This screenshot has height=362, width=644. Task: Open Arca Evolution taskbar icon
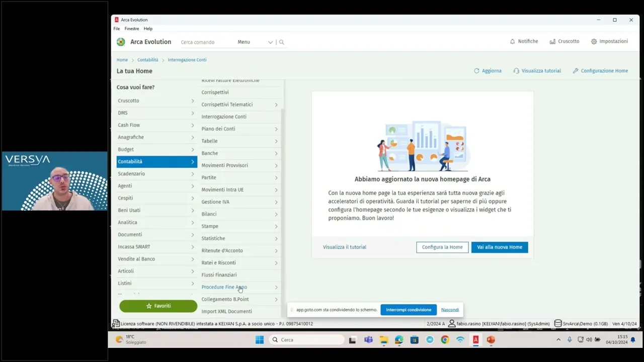tap(475, 340)
